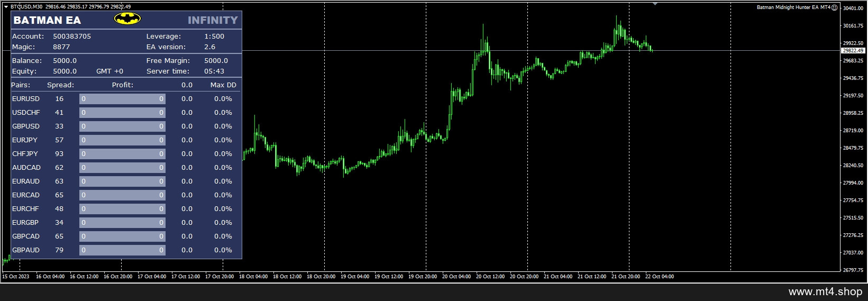Click the GBPCAD pair label

point(26,236)
